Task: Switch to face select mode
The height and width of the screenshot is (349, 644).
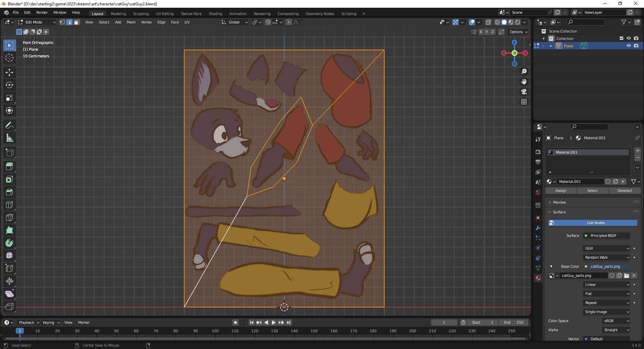Action: click(77, 22)
